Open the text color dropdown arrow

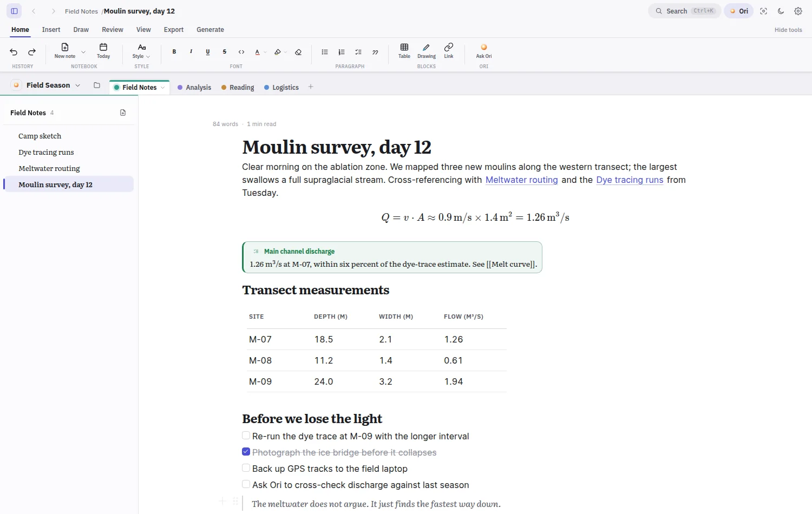(265, 52)
